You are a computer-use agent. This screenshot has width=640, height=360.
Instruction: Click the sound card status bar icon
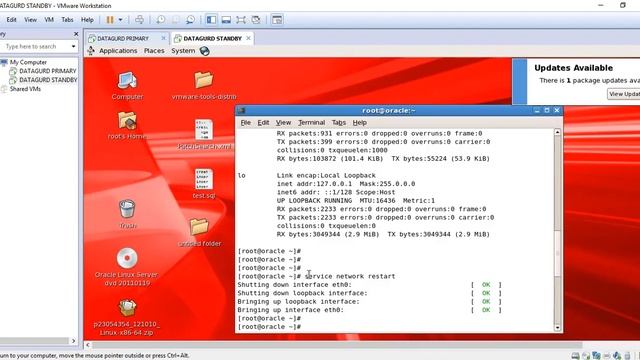click(x=617, y=356)
